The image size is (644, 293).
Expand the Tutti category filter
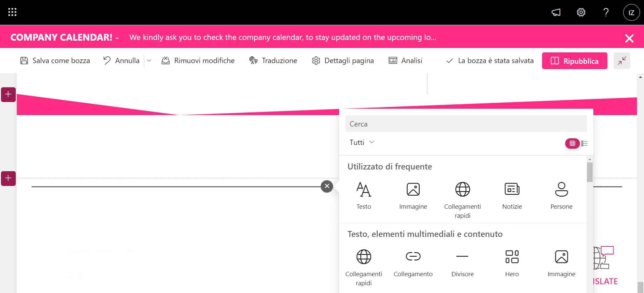[362, 142]
